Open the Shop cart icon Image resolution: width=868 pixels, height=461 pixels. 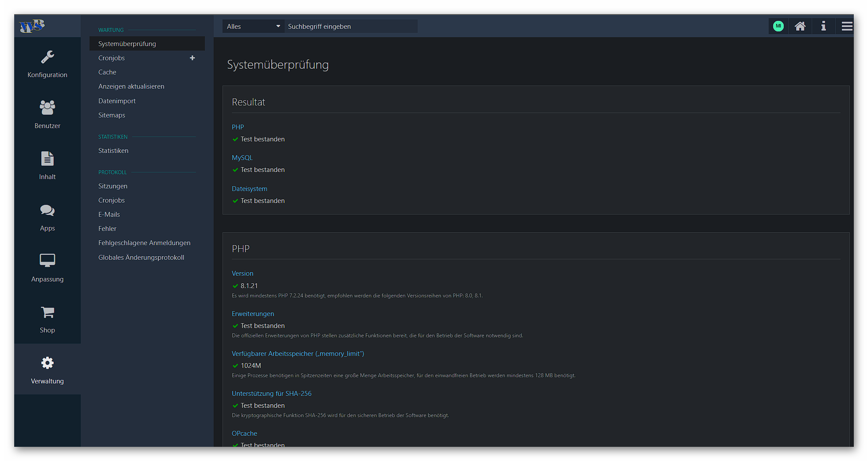coord(47,312)
